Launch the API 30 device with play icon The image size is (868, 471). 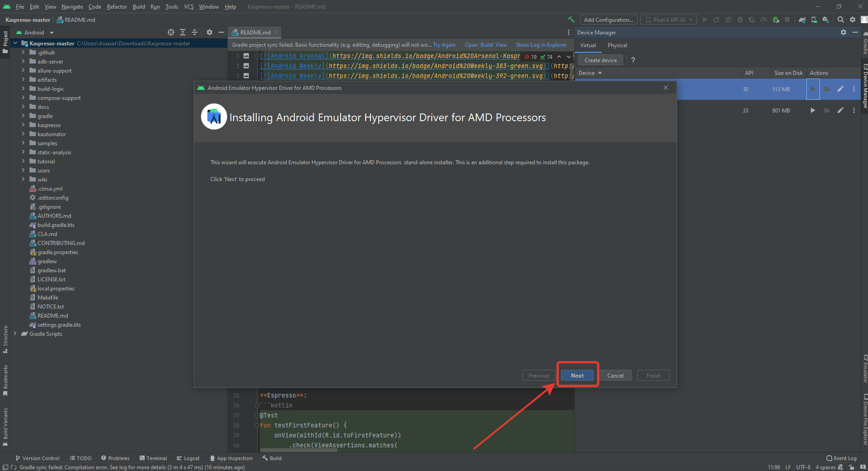pos(813,89)
